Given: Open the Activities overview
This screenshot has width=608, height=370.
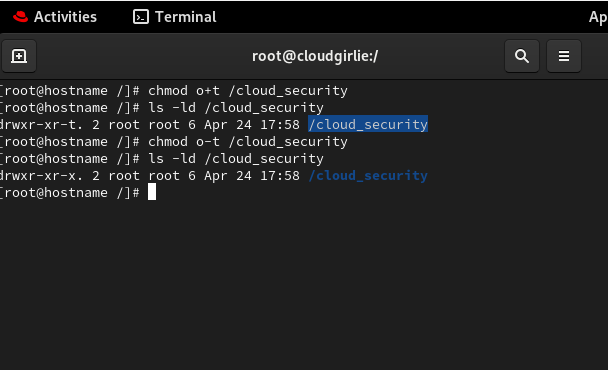Looking at the screenshot, I should (55, 17).
